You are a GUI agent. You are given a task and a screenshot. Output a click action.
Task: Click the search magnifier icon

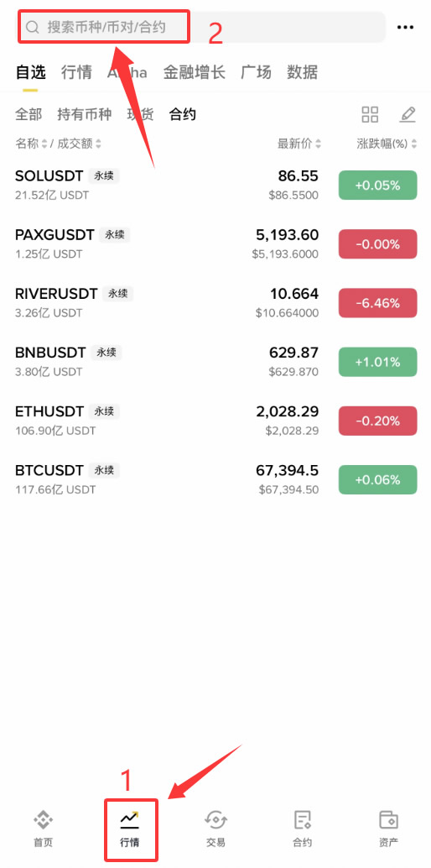[34, 27]
